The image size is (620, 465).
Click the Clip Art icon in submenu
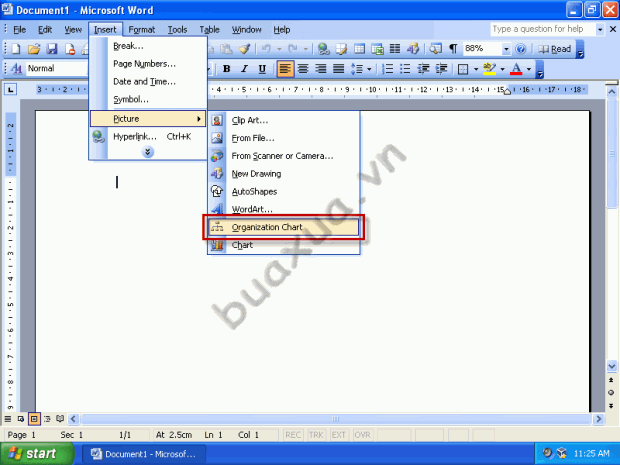[x=217, y=120]
